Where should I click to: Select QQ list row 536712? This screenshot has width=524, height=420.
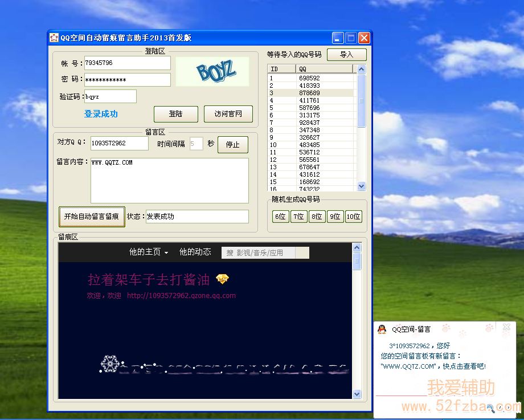point(311,152)
